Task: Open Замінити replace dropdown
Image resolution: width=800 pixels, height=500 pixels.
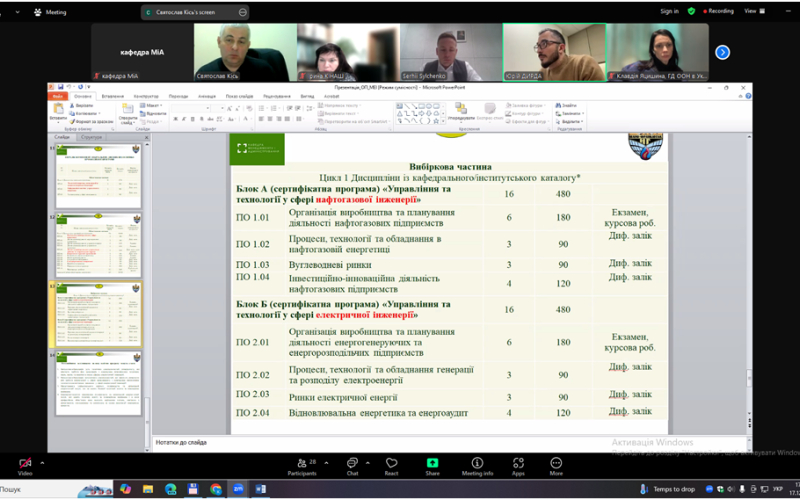Action: (x=570, y=113)
